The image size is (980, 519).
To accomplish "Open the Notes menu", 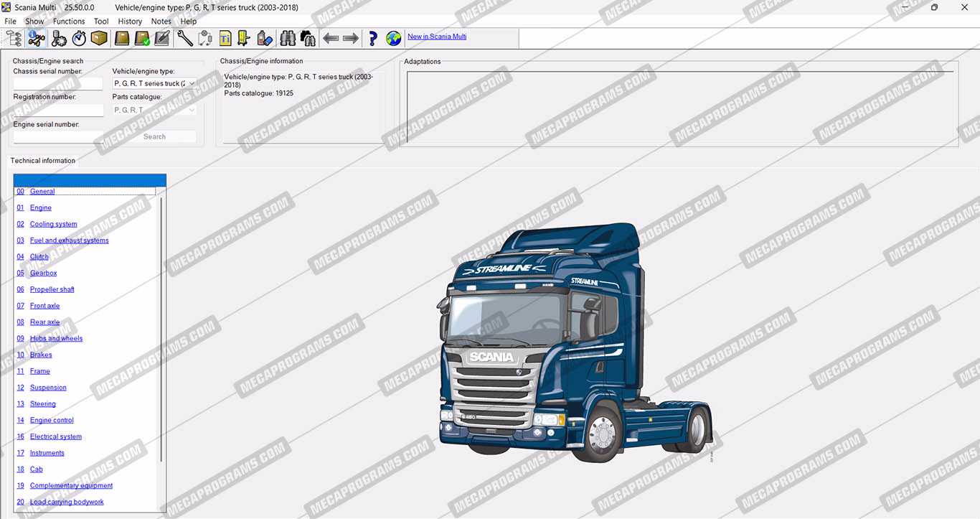I will [161, 22].
